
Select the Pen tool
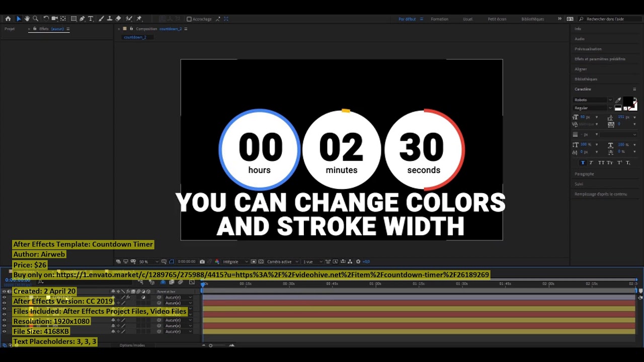tap(82, 19)
